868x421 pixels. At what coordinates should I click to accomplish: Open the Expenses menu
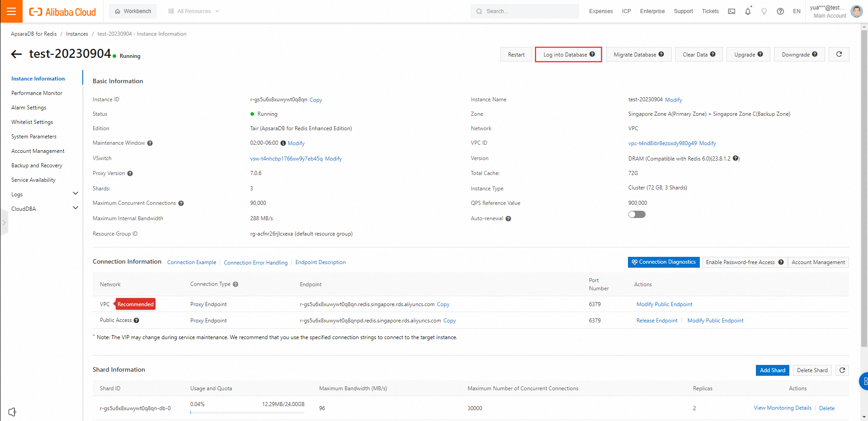(601, 11)
